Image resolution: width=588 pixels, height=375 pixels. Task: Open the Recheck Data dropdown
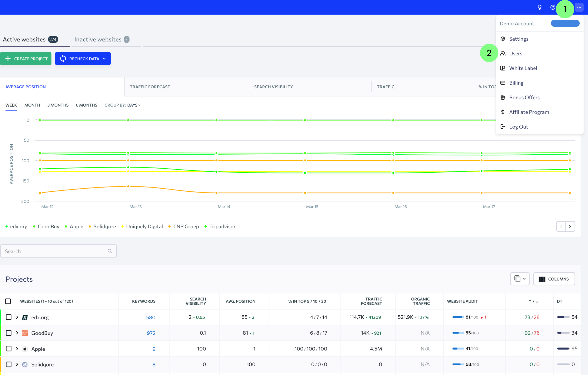click(83, 59)
